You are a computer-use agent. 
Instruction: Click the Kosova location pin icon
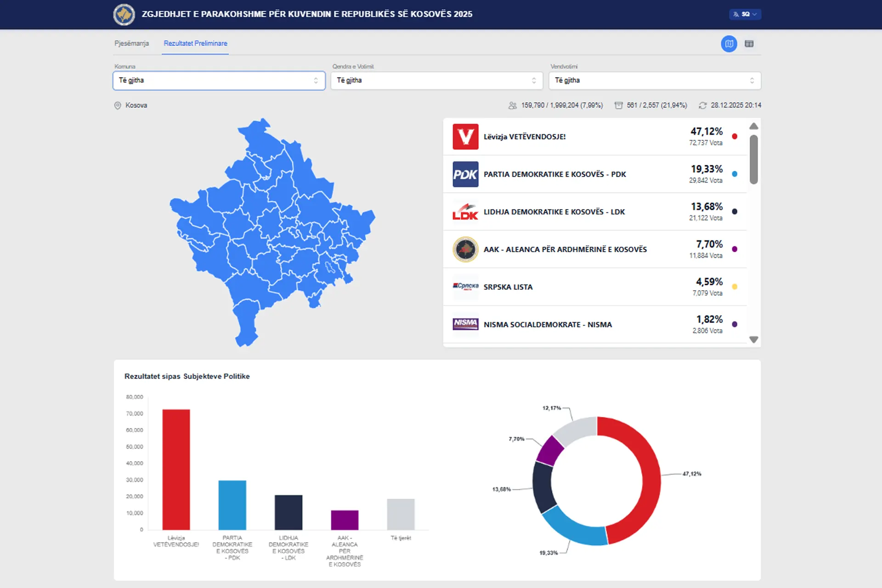click(118, 105)
